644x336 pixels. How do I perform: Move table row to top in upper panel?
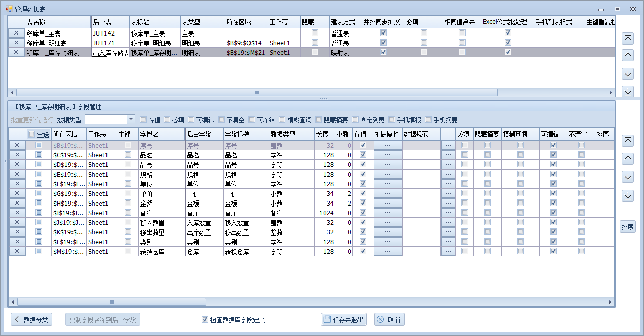[x=628, y=39]
